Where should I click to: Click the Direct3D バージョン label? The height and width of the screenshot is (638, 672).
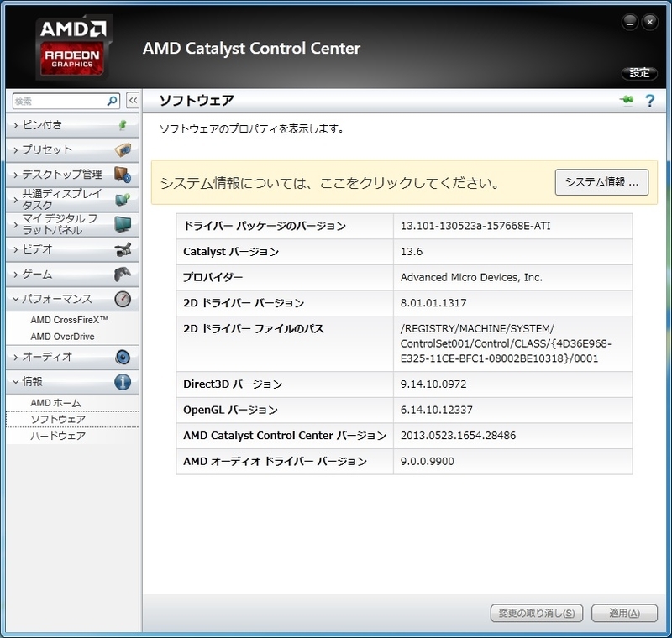pos(233,384)
